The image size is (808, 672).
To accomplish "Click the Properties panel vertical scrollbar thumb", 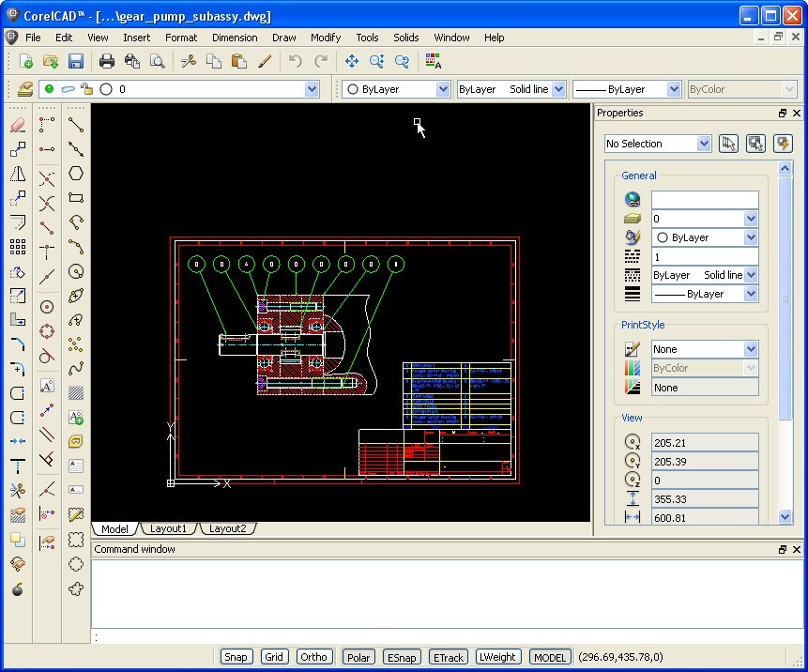I will [785, 298].
